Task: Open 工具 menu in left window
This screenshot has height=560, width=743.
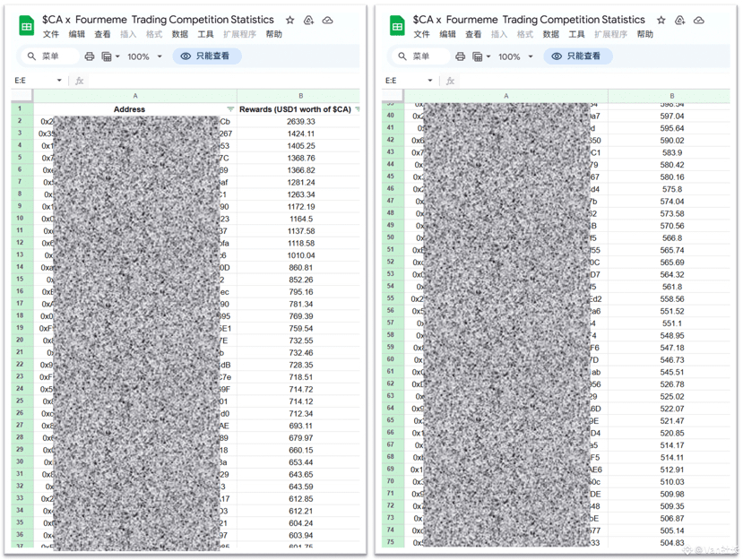Action: pyautogui.click(x=205, y=34)
